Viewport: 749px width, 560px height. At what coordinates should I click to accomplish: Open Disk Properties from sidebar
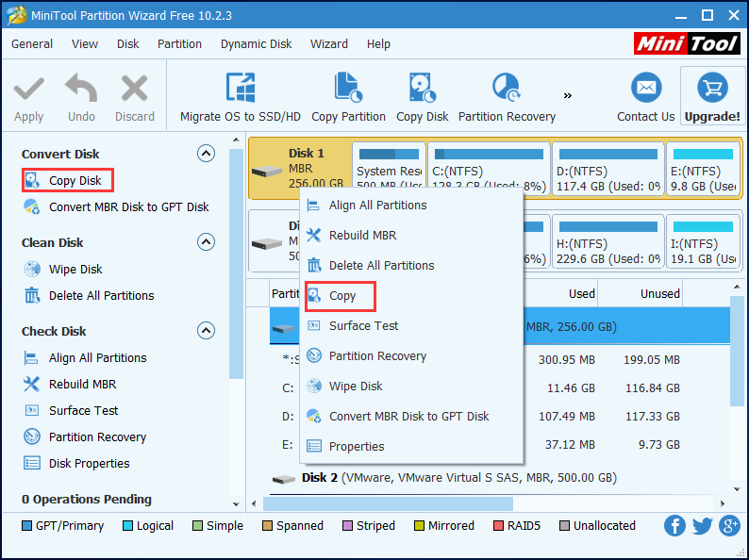(76, 463)
